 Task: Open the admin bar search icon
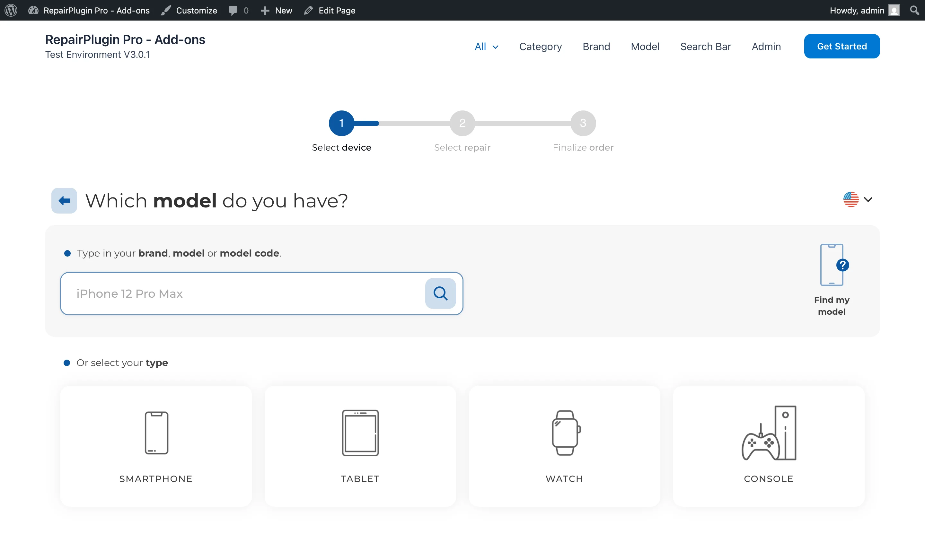coord(914,10)
